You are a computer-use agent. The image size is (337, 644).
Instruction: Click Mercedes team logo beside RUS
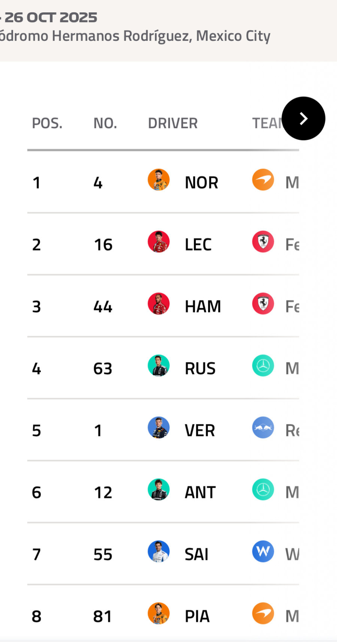[263, 366]
